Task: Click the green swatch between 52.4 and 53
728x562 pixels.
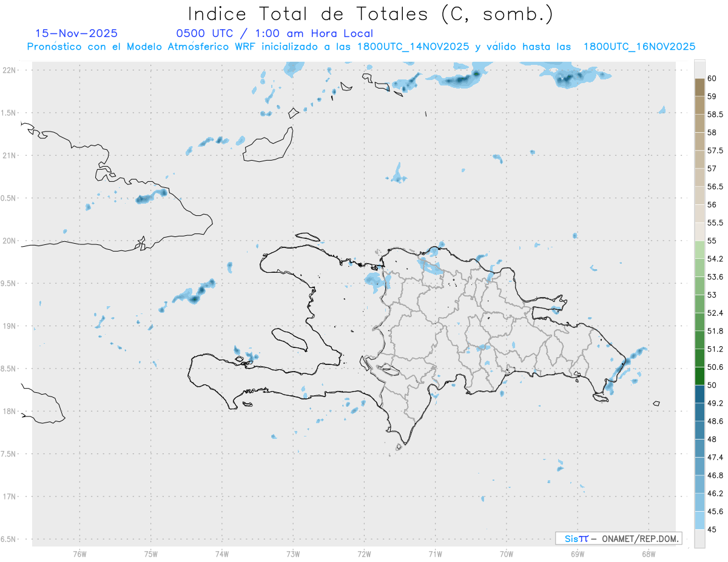Action: click(699, 304)
